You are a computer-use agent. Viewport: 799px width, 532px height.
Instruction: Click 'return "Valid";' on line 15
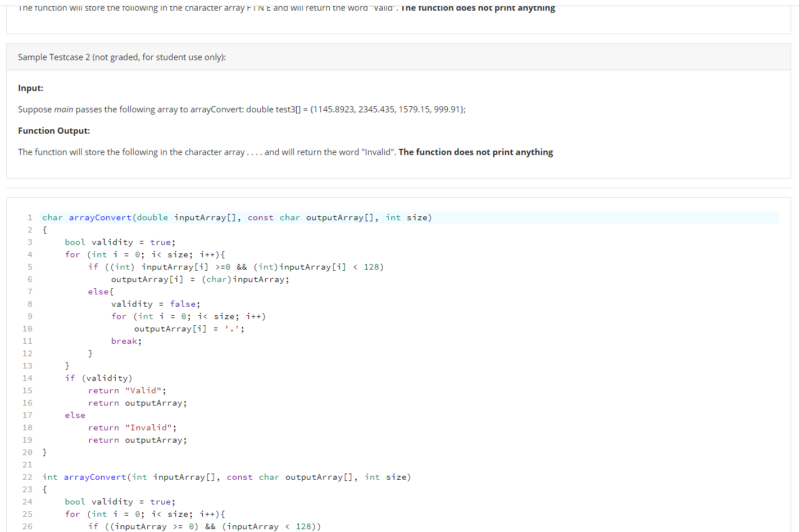click(127, 390)
